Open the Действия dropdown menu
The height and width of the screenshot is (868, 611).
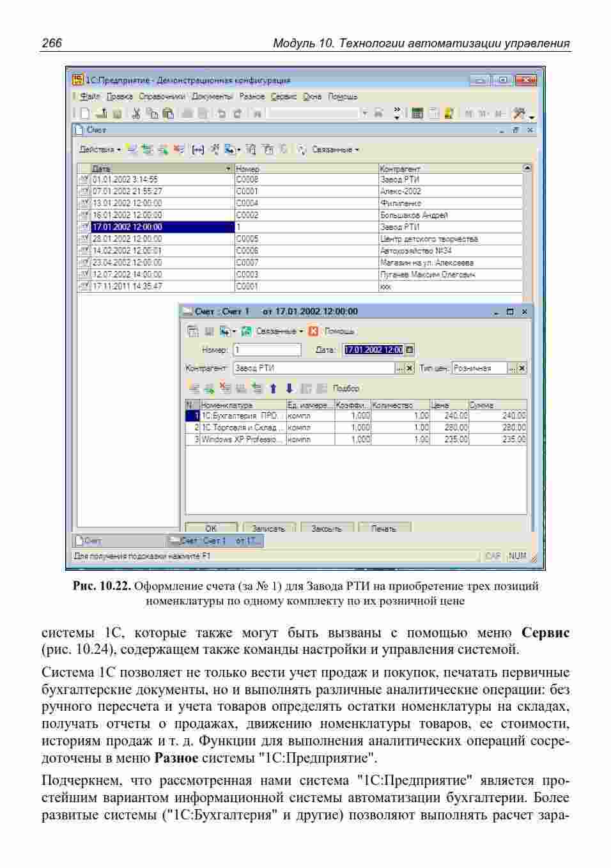(100, 150)
